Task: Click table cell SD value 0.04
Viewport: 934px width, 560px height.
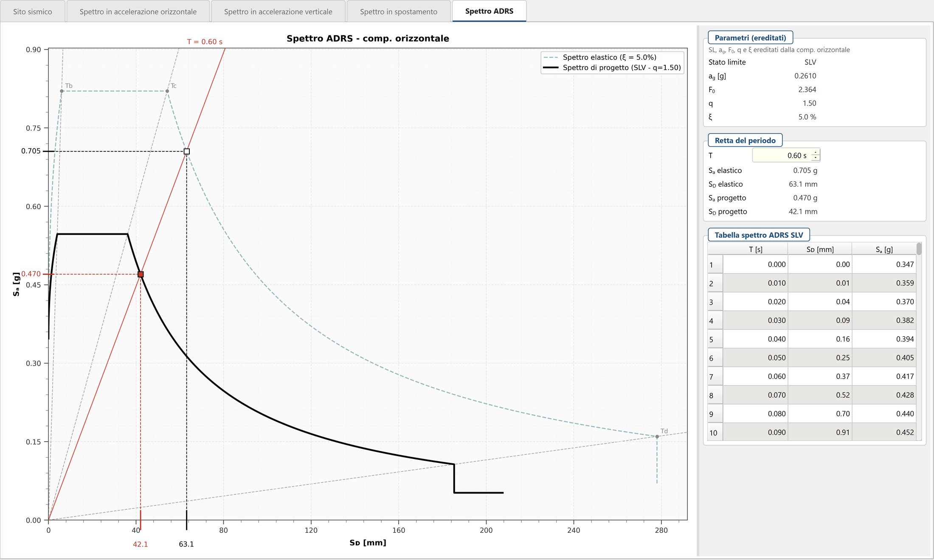Action: pyautogui.click(x=820, y=302)
